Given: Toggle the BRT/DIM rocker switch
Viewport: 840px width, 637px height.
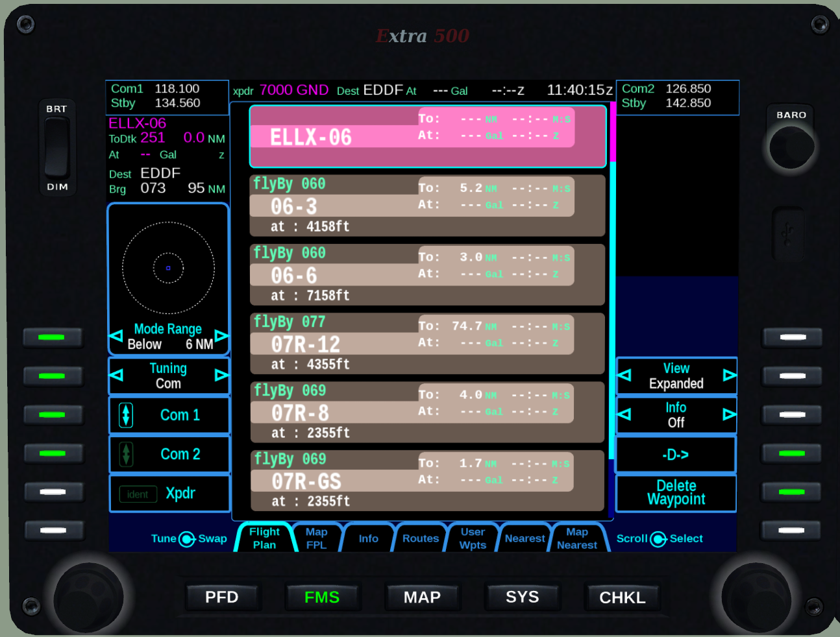Looking at the screenshot, I should (56, 148).
